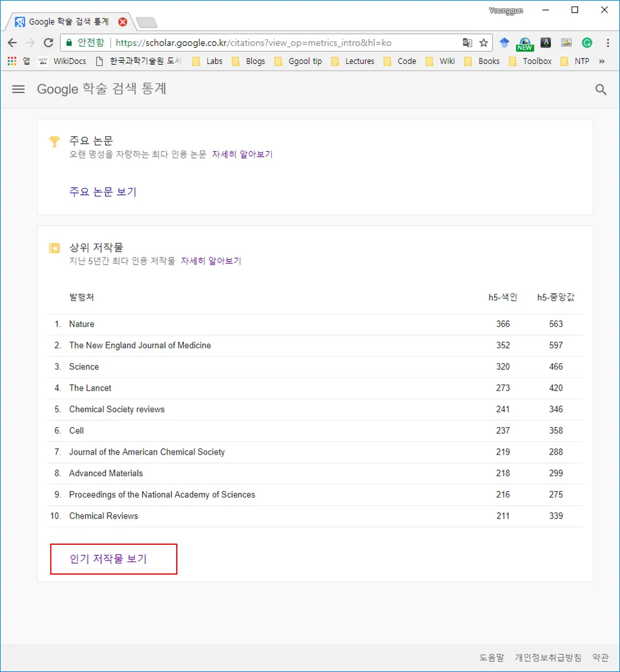The width and height of the screenshot is (620, 672).
Task: Click 자세히 알아보기 under 상위 저작물
Action: tap(211, 260)
